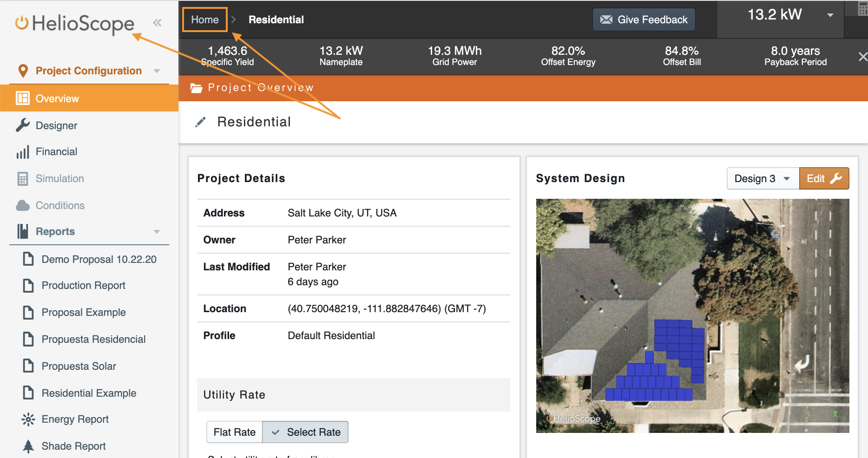
Task: Click the Shade Report tree icon
Action: pyautogui.click(x=28, y=446)
